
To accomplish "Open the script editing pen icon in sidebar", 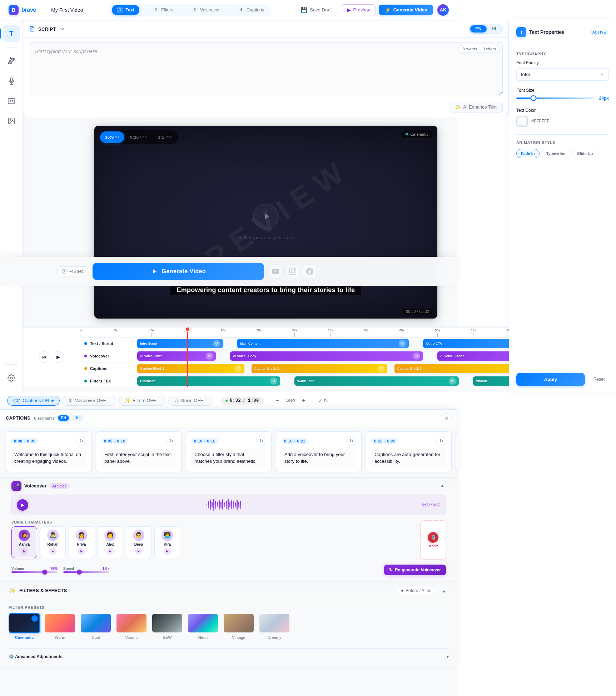I will (11, 61).
